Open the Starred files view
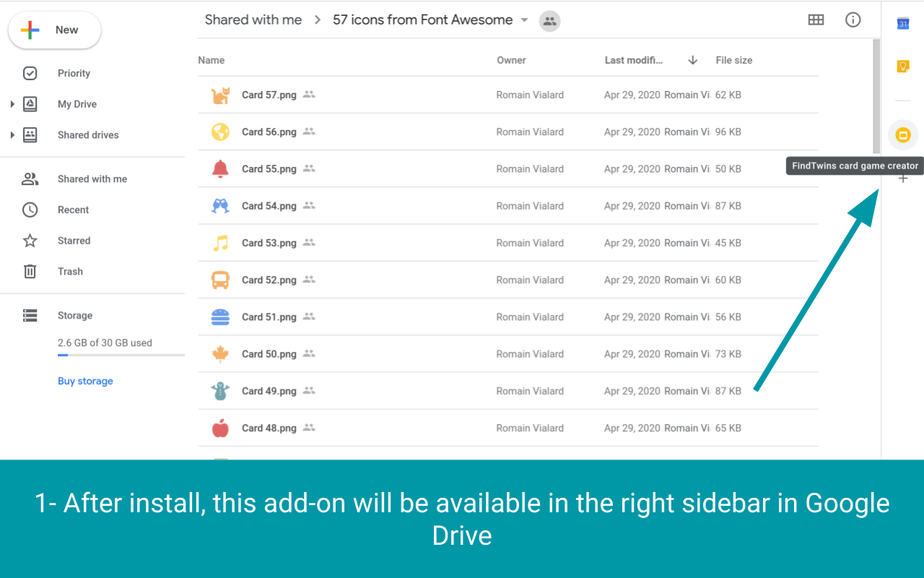The width and height of the screenshot is (924, 578). point(74,241)
